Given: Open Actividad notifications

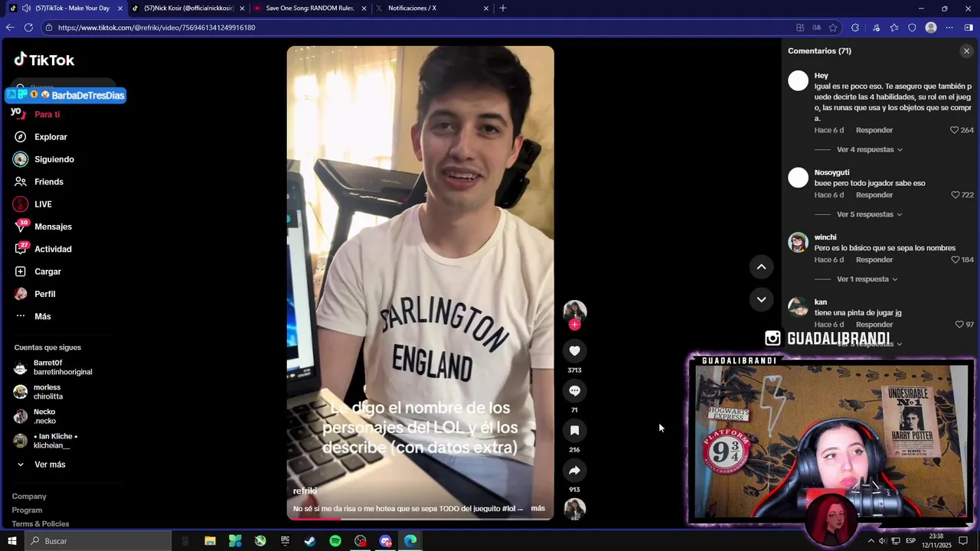Looking at the screenshot, I should coord(53,249).
